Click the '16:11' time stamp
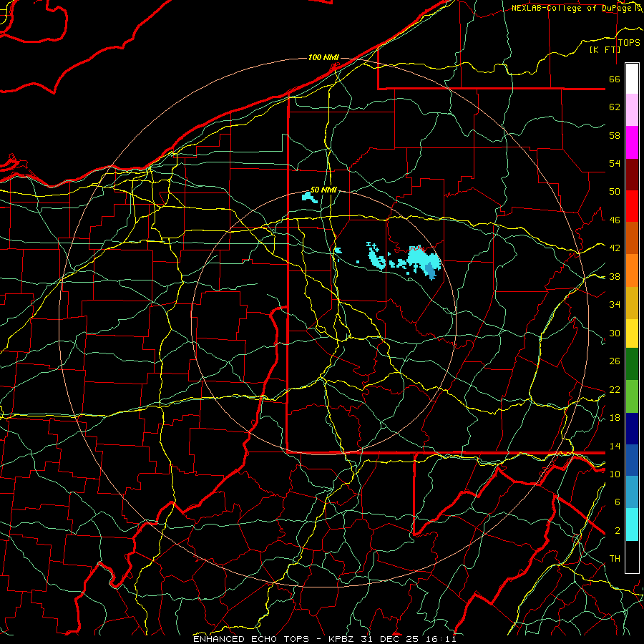The width and height of the screenshot is (644, 644). [x=441, y=639]
